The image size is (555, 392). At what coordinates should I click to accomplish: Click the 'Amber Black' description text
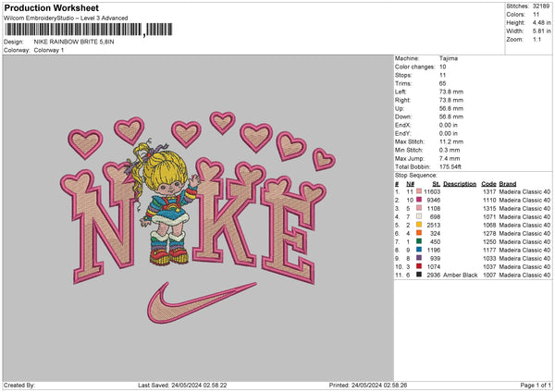[x=460, y=275]
